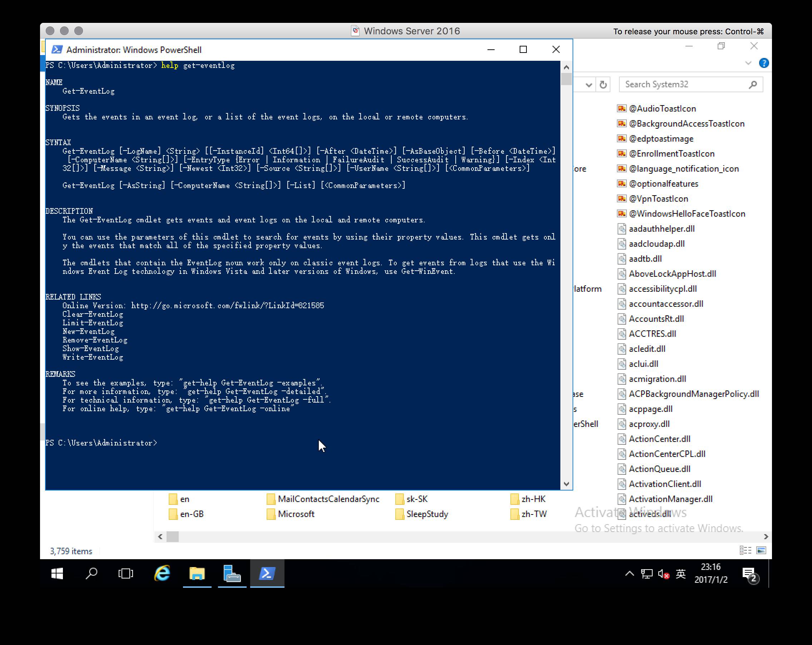This screenshot has height=645, width=812.
Task: Select accessibilitycpl.dll file
Action: click(x=657, y=289)
